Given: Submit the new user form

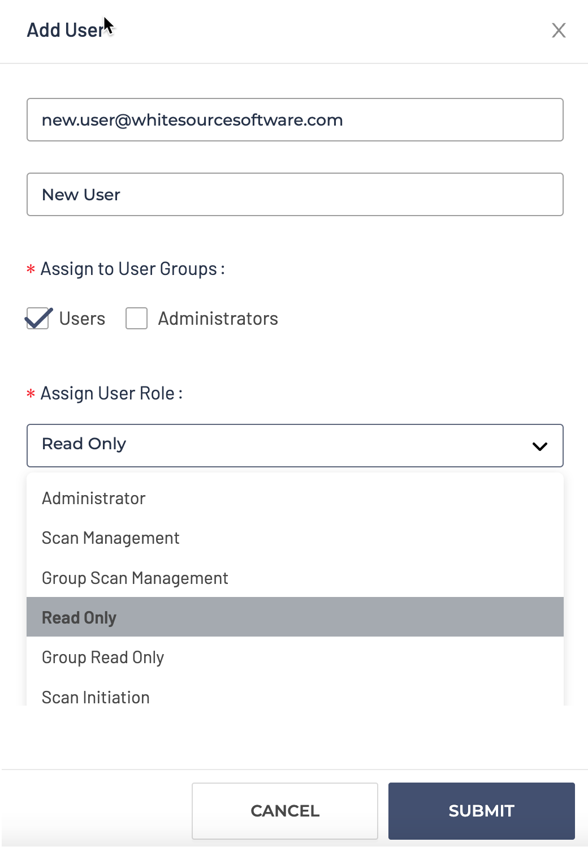Looking at the screenshot, I should (481, 811).
